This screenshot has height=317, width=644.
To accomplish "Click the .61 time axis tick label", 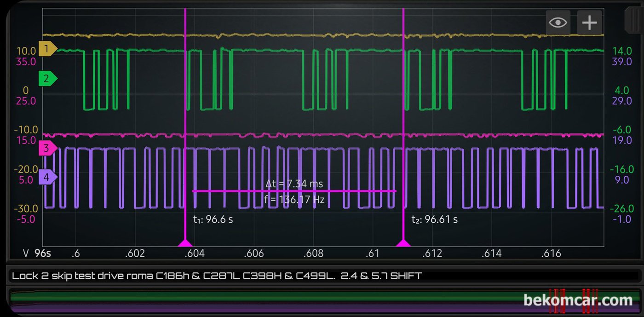I will (x=373, y=253).
